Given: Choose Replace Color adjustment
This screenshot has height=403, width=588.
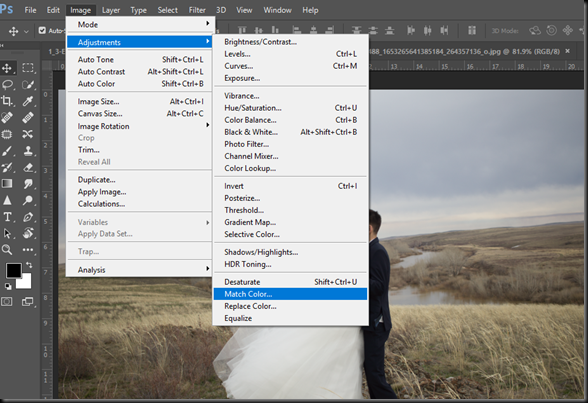Looking at the screenshot, I should click(x=290, y=306).
